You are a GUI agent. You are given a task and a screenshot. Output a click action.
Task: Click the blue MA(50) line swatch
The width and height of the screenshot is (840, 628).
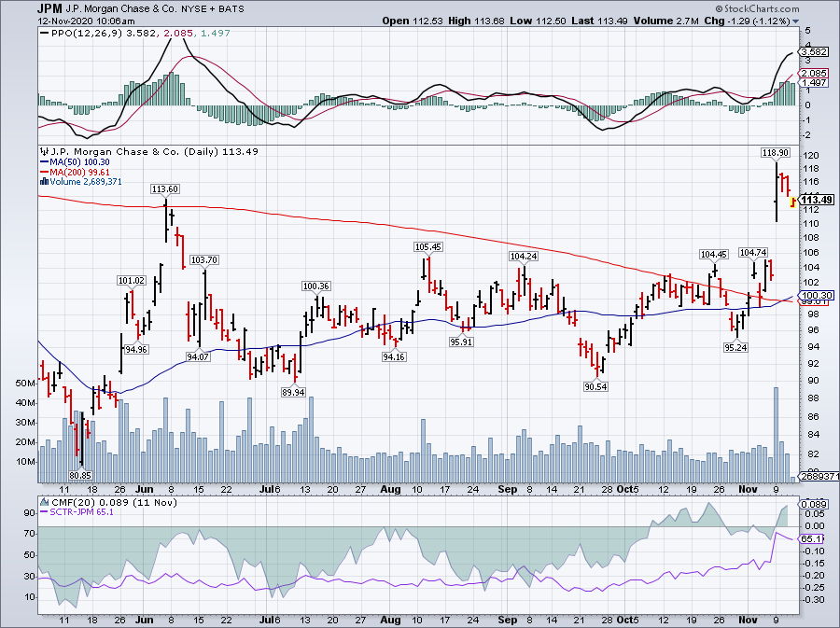click(x=44, y=161)
